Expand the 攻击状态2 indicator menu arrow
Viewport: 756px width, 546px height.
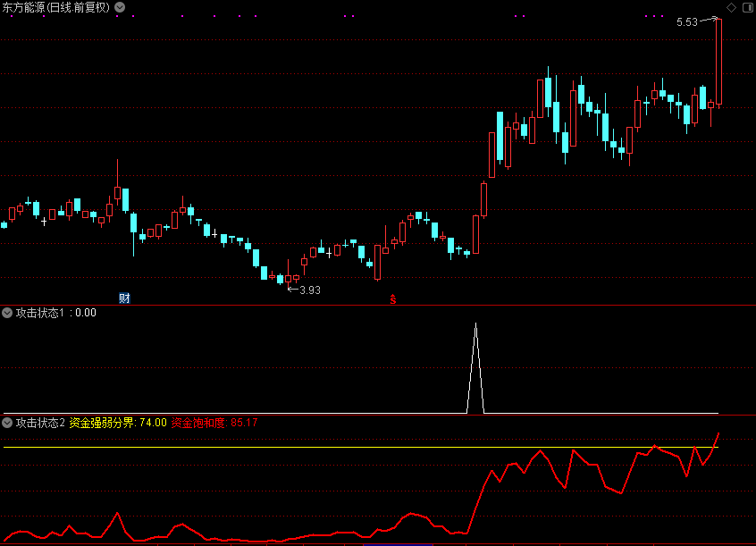coord(7,423)
